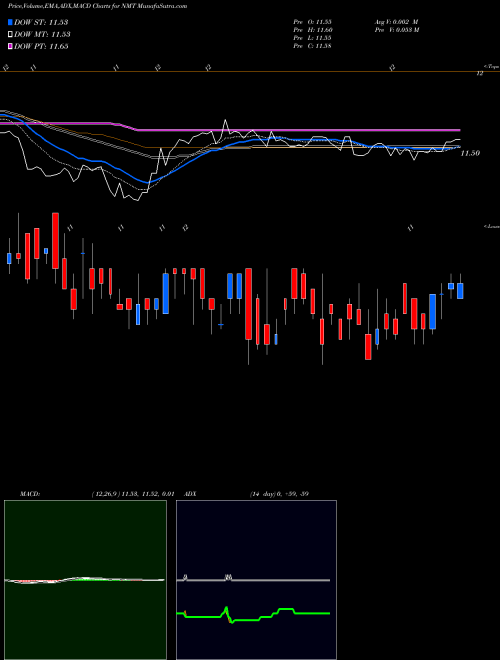The width and height of the screenshot is (500, 660).
Task: Click the 'MACD:' panel heading
Action: tap(30, 494)
